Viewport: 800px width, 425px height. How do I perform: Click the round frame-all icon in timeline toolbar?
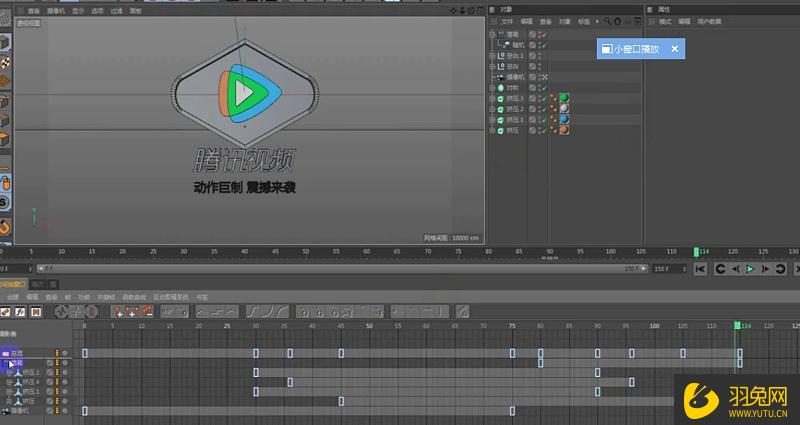pos(61,311)
